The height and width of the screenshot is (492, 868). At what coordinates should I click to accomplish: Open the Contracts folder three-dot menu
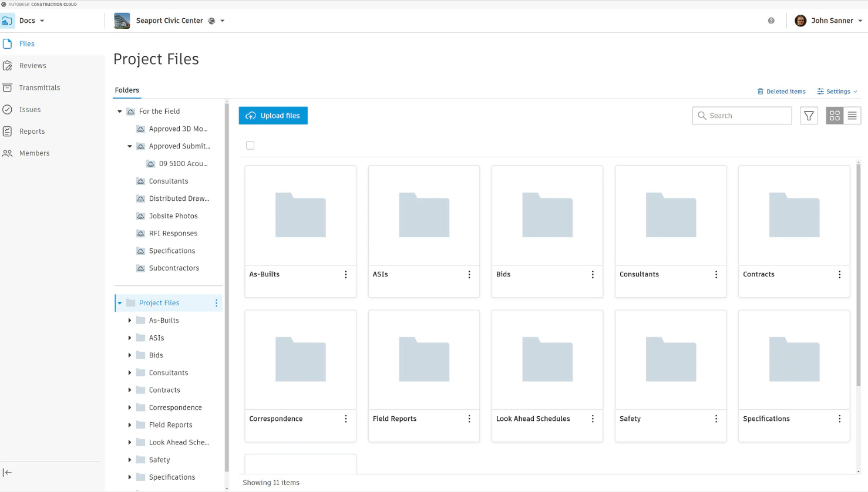[x=839, y=274]
